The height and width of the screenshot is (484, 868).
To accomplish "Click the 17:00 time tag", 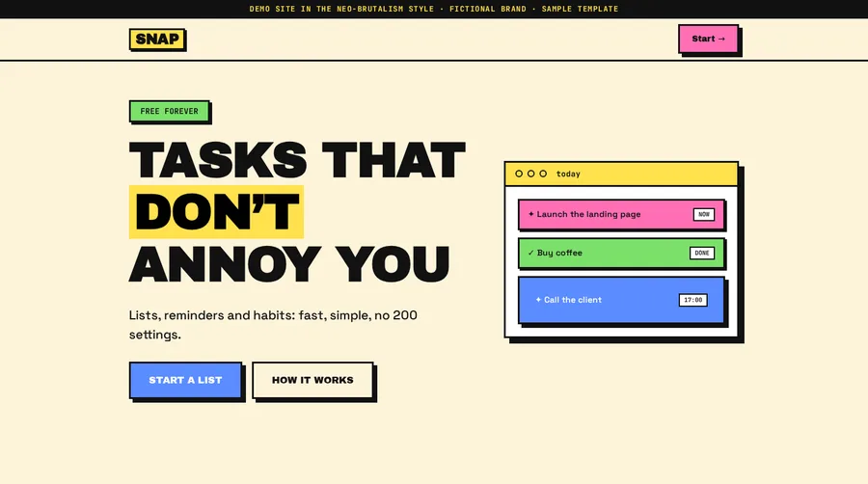I will 693,300.
